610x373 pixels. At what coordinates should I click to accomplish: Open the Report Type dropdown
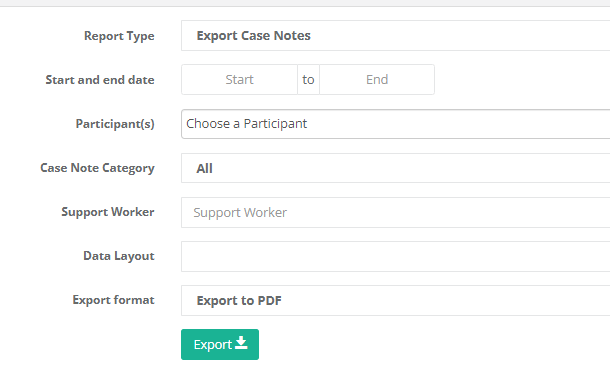pos(395,36)
